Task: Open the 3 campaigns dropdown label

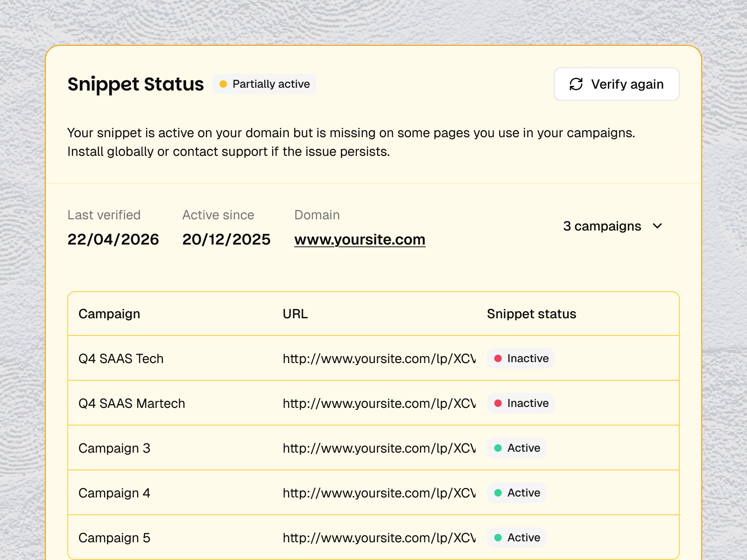Action: (x=602, y=226)
